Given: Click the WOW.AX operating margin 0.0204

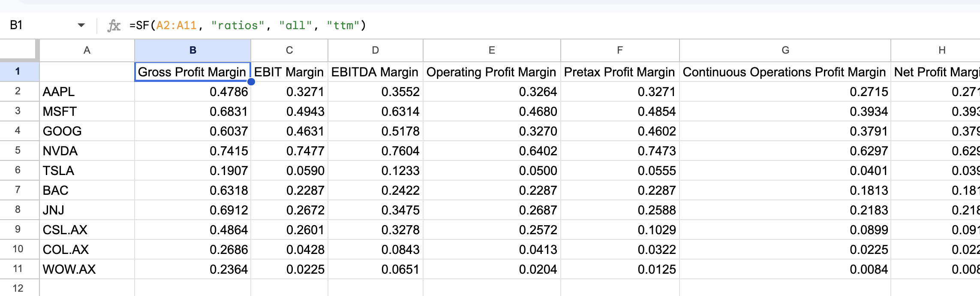Looking at the screenshot, I should (x=492, y=269).
